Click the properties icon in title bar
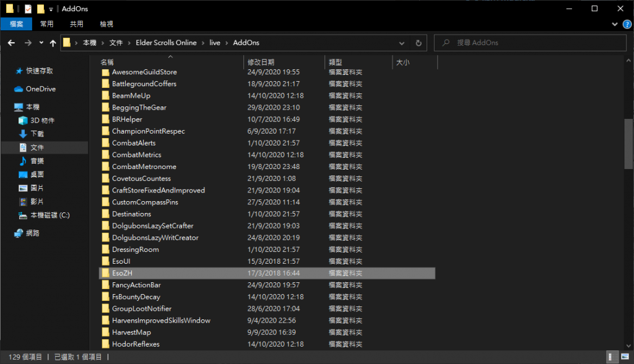This screenshot has height=364, width=634. pos(28,9)
